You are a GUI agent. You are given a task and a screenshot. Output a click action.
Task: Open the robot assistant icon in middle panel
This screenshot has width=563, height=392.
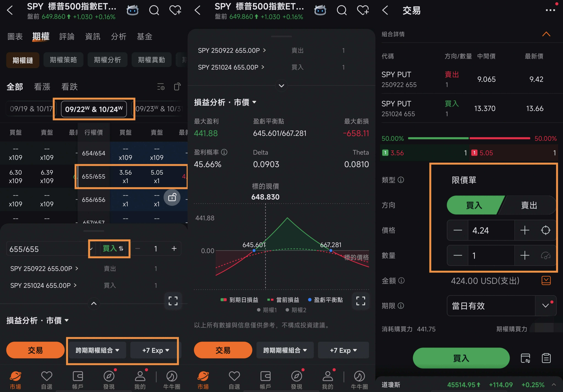(320, 10)
